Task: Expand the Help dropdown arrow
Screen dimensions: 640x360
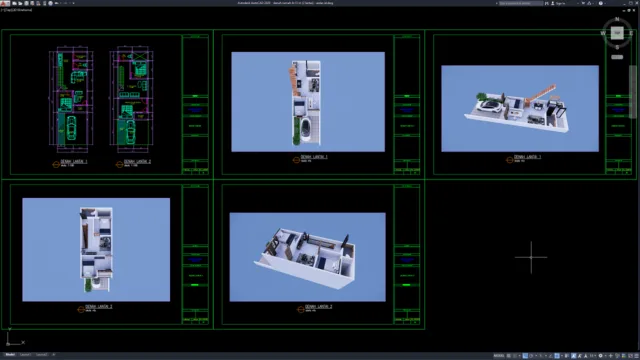Action: pyautogui.click(x=605, y=3)
